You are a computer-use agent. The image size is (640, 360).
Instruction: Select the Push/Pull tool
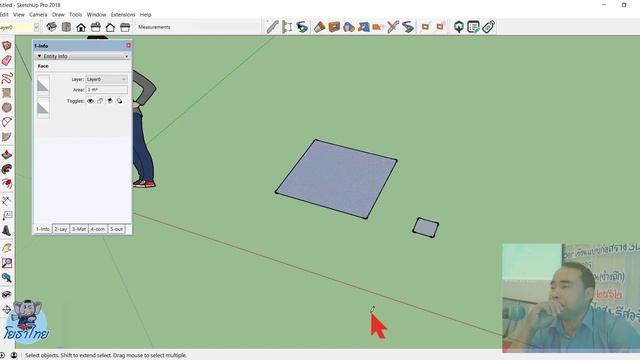pos(7,155)
